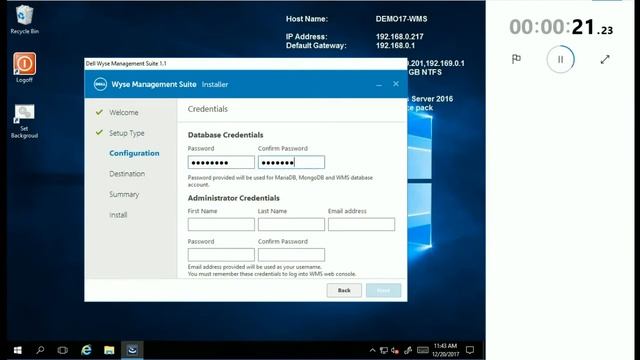Close the Wyse Management Suite installer
This screenshot has height=360, width=640.
point(396,84)
